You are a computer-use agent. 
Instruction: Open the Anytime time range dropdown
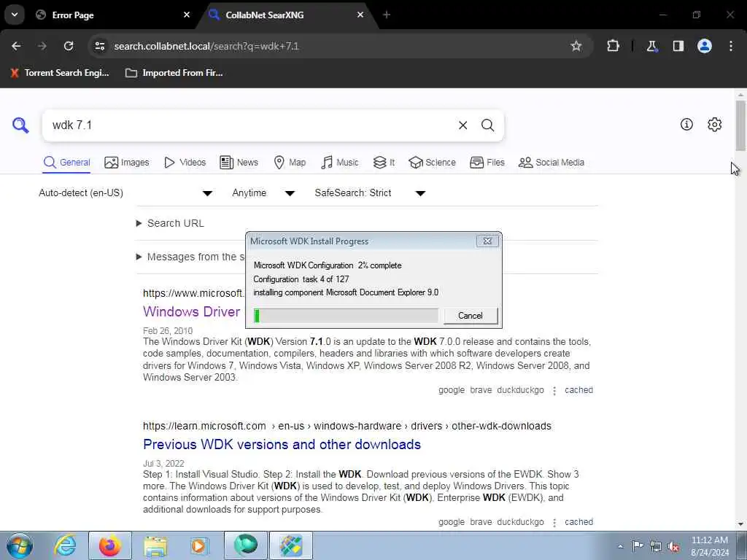coord(263,192)
